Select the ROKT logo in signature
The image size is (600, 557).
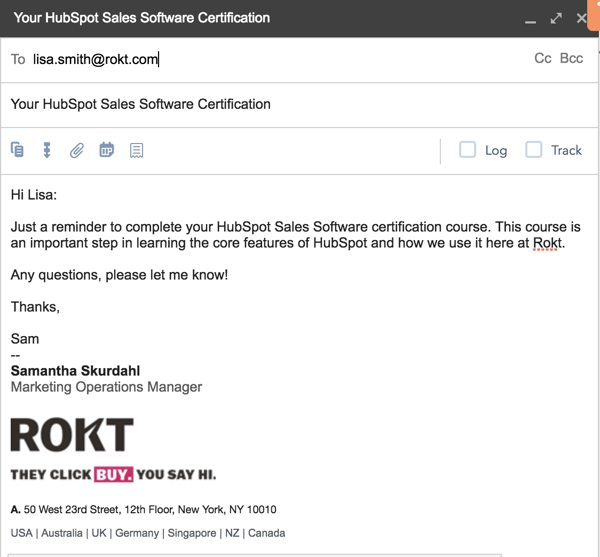72,435
